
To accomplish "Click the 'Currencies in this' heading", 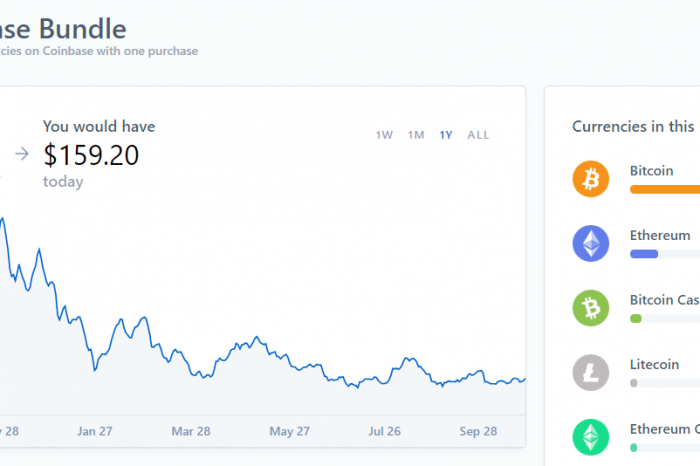I will click(633, 126).
